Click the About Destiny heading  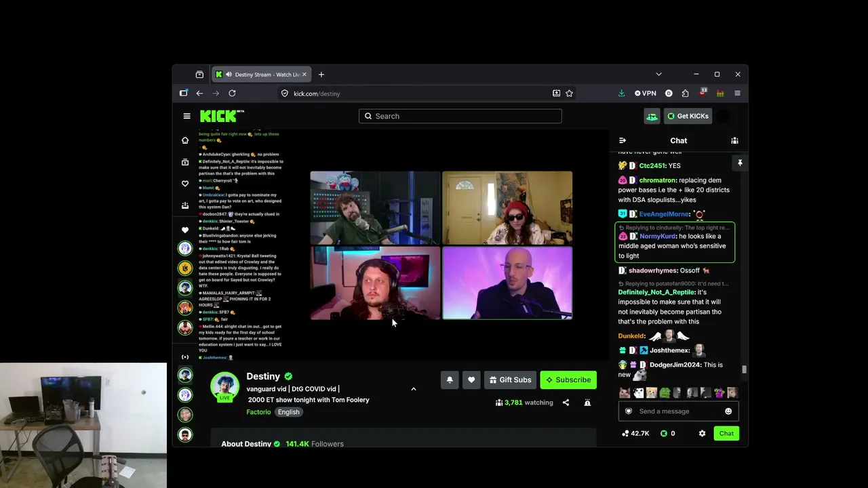pyautogui.click(x=246, y=444)
